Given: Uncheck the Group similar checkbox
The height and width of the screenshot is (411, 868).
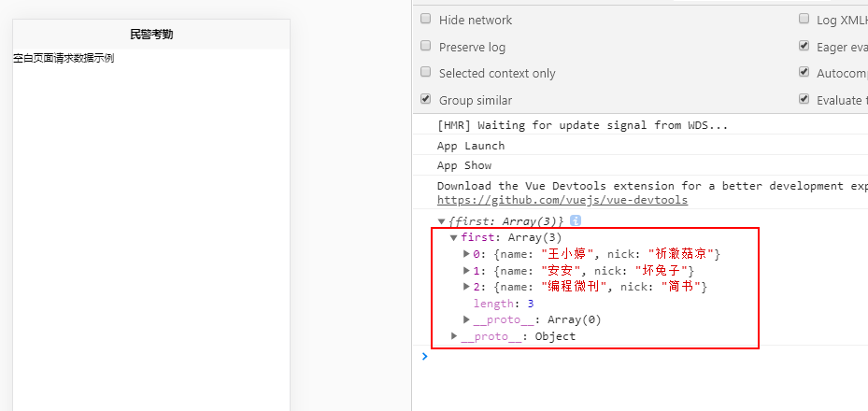Looking at the screenshot, I should point(425,99).
